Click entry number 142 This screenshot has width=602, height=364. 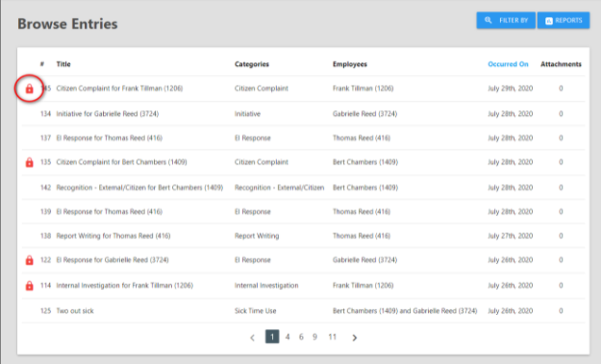pos(45,187)
